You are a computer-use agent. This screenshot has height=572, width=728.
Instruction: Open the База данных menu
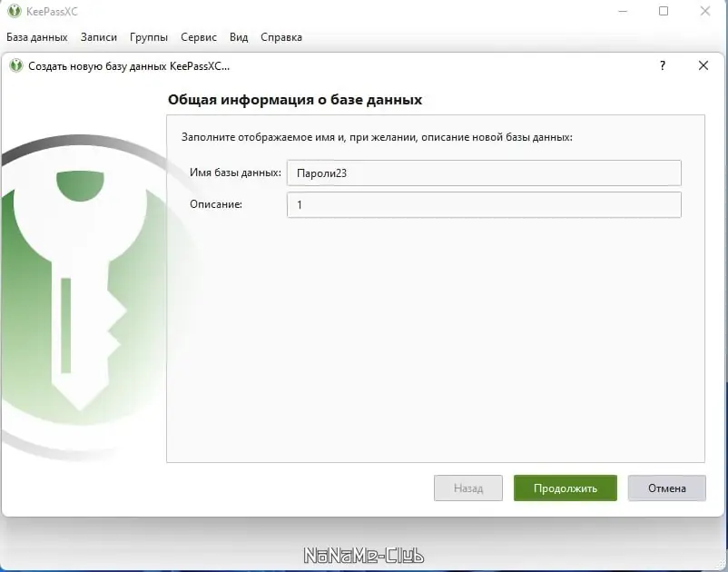[x=37, y=37]
